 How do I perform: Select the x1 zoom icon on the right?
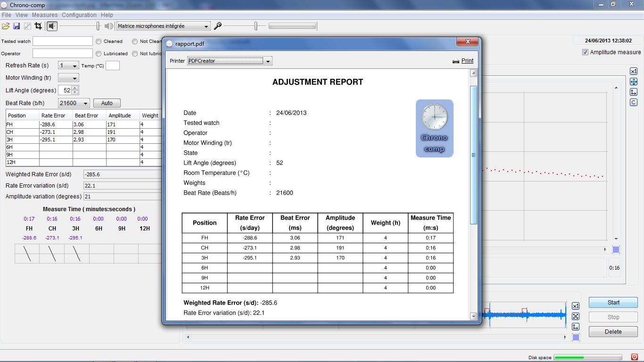point(634,71)
